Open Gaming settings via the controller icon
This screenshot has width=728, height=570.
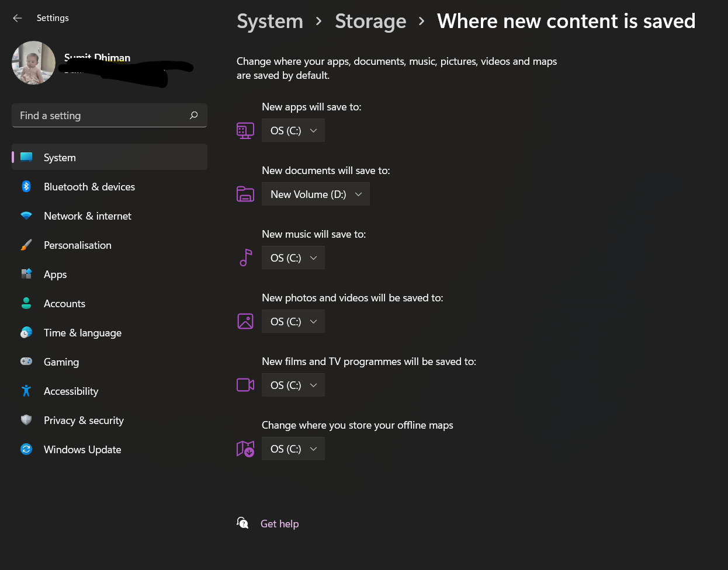[x=26, y=362]
